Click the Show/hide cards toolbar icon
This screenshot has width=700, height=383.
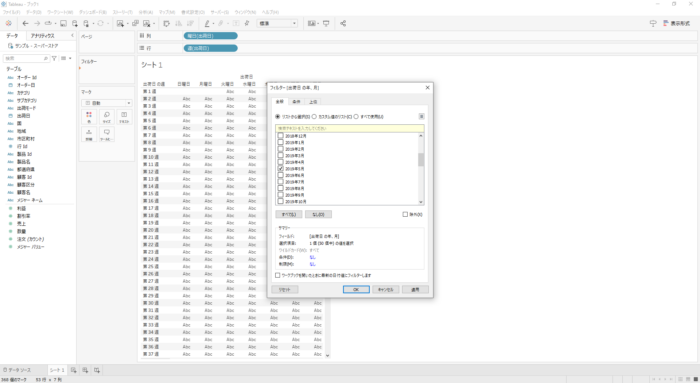(312, 23)
